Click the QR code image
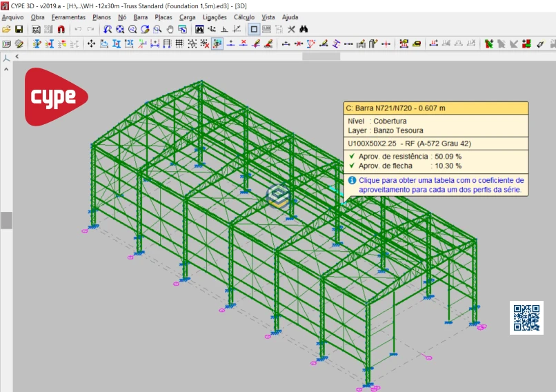The width and height of the screenshot is (556, 392). click(x=526, y=317)
